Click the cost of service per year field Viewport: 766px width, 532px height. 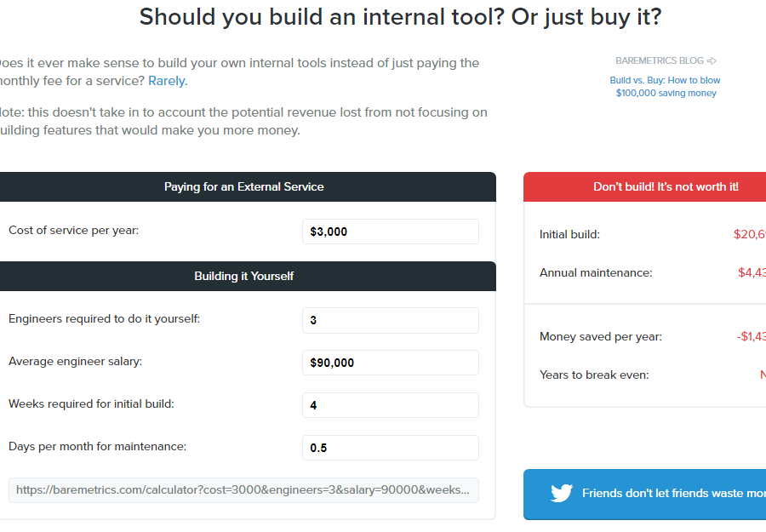(390, 232)
